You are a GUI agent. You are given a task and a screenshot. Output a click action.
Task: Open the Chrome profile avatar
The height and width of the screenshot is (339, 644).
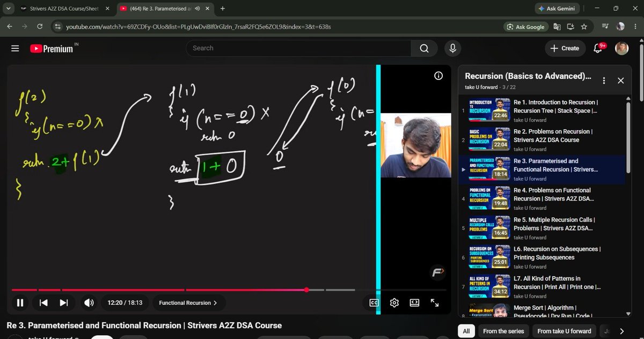pyautogui.click(x=621, y=27)
